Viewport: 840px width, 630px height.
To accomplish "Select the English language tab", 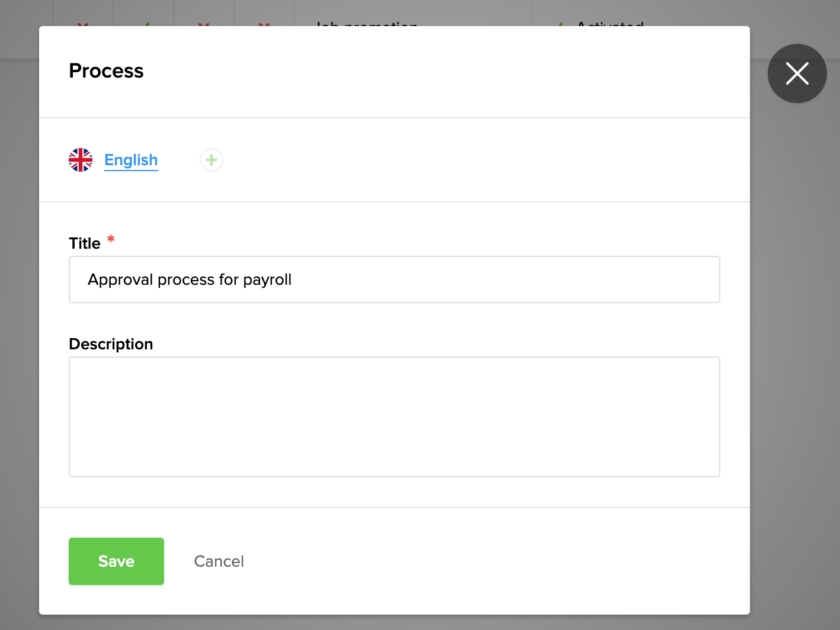I will (x=131, y=160).
